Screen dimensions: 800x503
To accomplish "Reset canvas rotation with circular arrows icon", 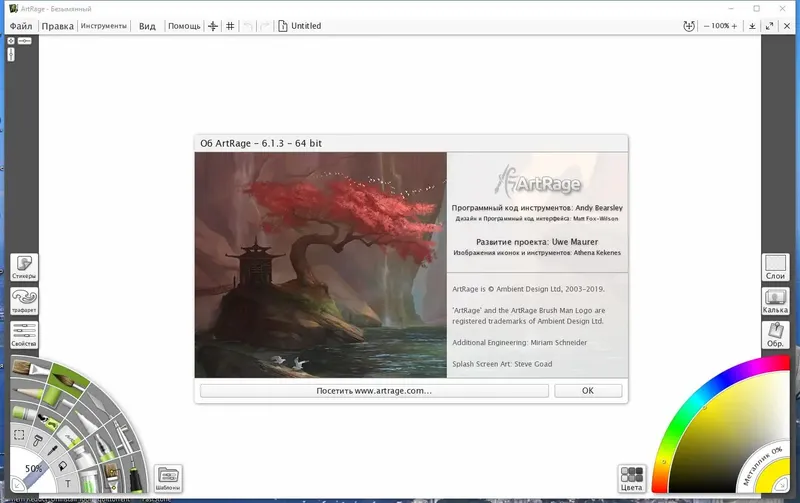I will 689,26.
